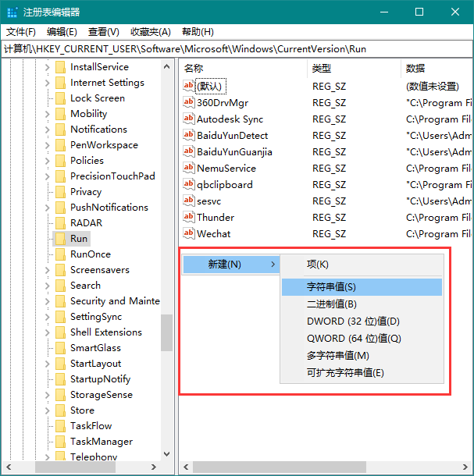Click the Run folder icon

pos(60,239)
